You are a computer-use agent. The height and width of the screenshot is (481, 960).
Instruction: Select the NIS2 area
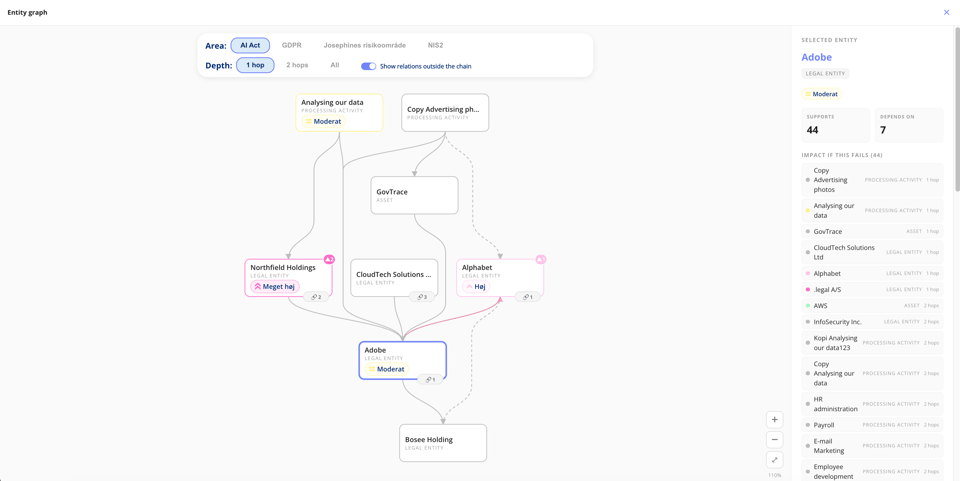pos(435,45)
